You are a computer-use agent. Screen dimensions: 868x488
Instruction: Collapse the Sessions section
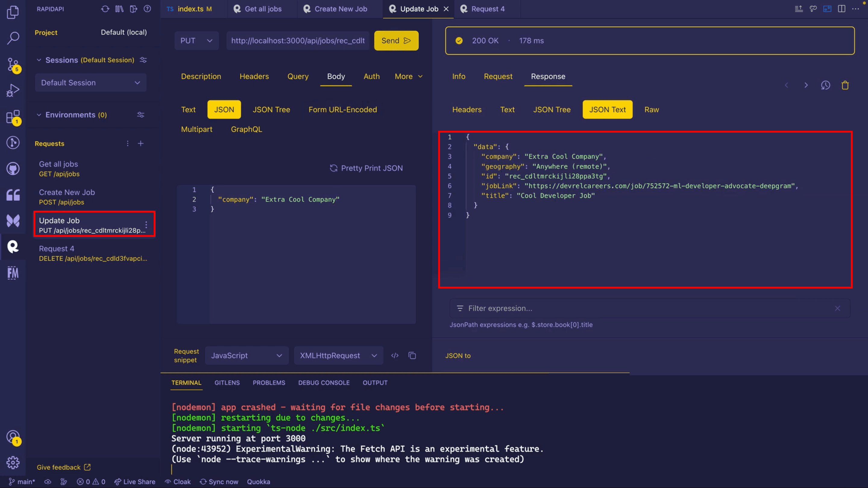(39, 60)
